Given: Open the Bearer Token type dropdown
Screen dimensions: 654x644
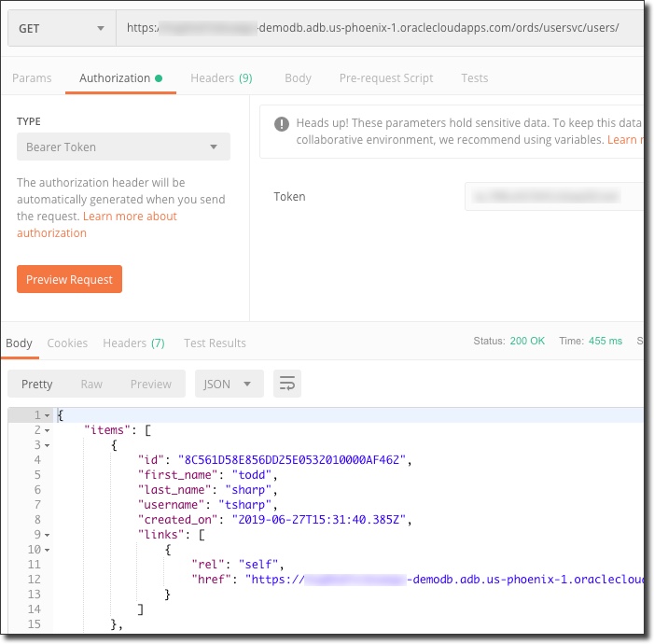Looking at the screenshot, I should click(x=123, y=147).
